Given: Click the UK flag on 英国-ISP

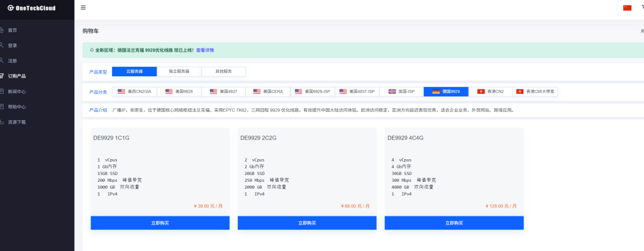Looking at the screenshot, I should pos(392,92).
